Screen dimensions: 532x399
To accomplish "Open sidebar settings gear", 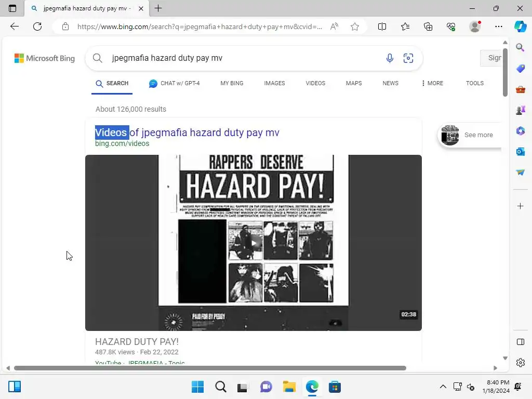I will coord(520,362).
